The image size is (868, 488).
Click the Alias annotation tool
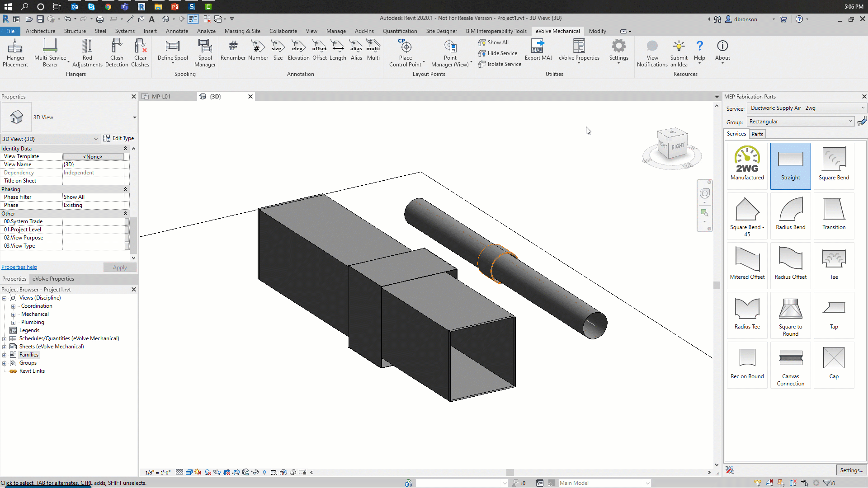[x=356, y=50]
